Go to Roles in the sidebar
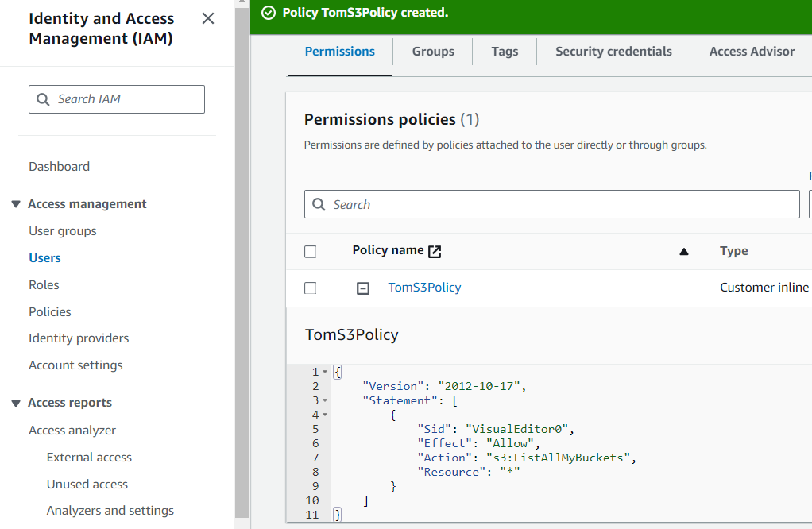The width and height of the screenshot is (812, 529). click(44, 284)
